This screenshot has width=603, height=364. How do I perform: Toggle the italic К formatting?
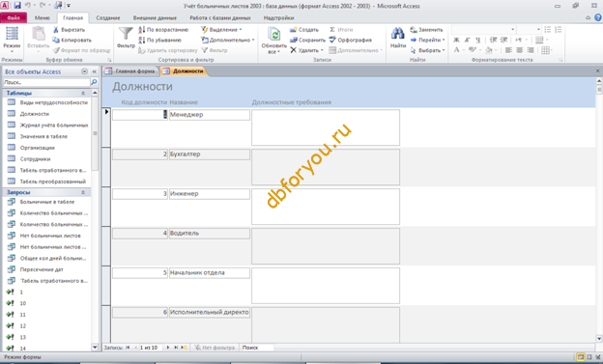[467, 40]
